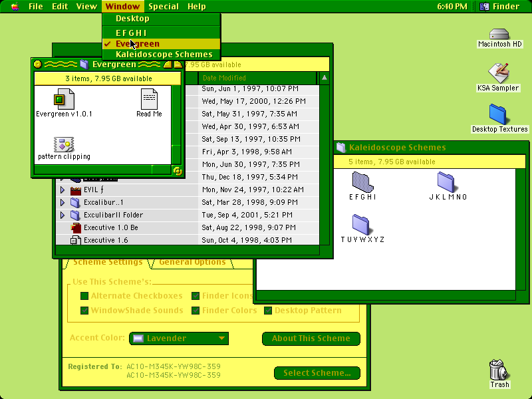Open the Special menu
Viewport: 532px width, 399px height.
[x=164, y=7]
